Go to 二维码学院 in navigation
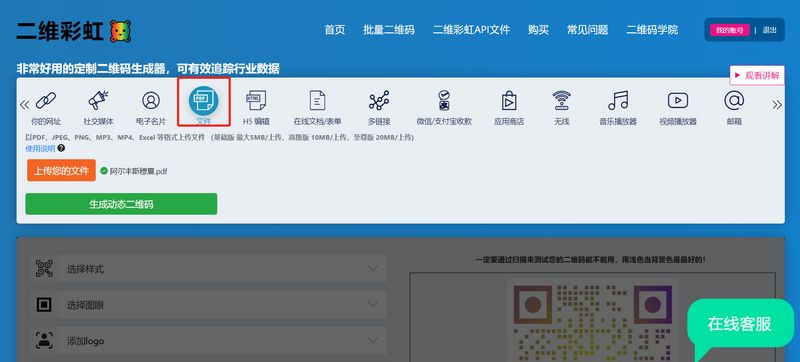The width and height of the screenshot is (800, 362). pyautogui.click(x=652, y=30)
